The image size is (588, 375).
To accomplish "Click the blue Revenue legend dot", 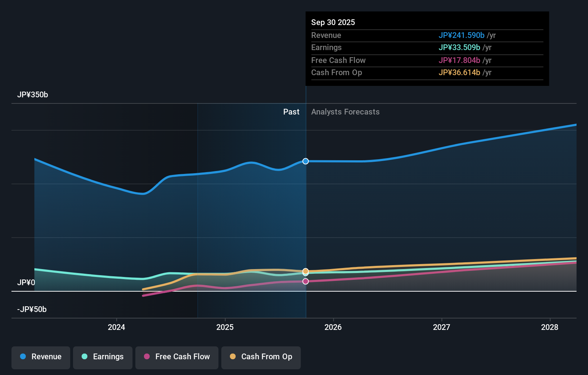I will 23,357.
